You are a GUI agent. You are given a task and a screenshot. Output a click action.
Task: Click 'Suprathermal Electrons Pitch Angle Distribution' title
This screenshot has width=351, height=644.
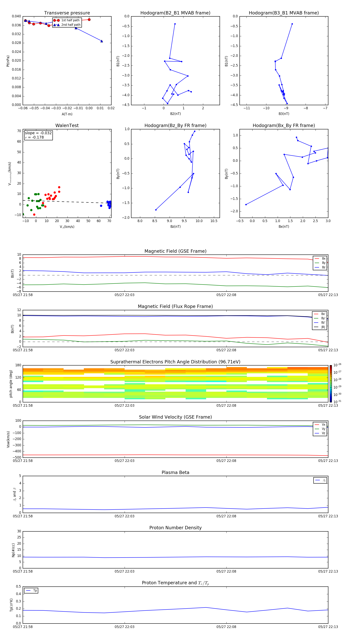(175, 362)
